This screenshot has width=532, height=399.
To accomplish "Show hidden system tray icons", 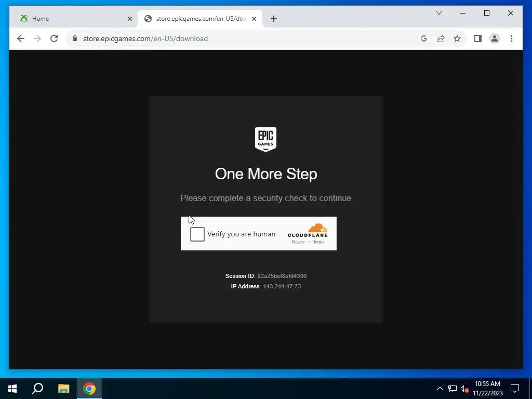I will (440, 389).
